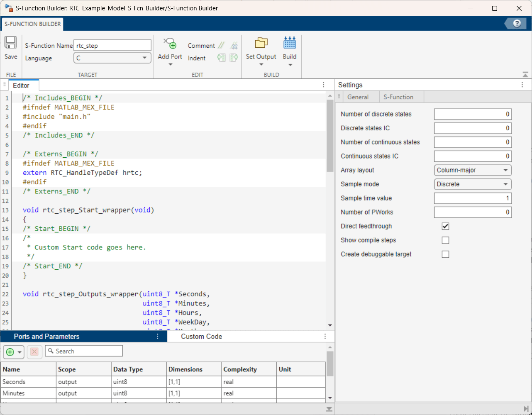Click the Save floppy disk icon
The height and width of the screenshot is (415, 532).
click(x=11, y=43)
